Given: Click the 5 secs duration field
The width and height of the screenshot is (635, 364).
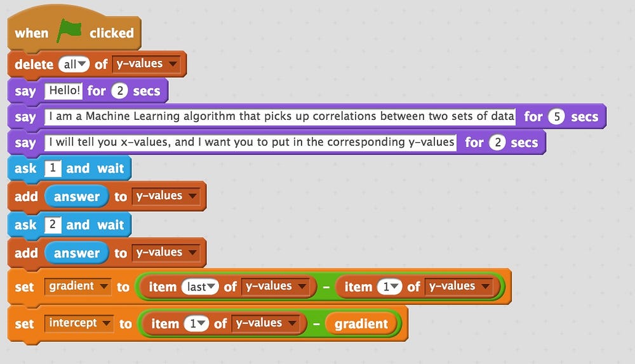Looking at the screenshot, I should [x=556, y=117].
